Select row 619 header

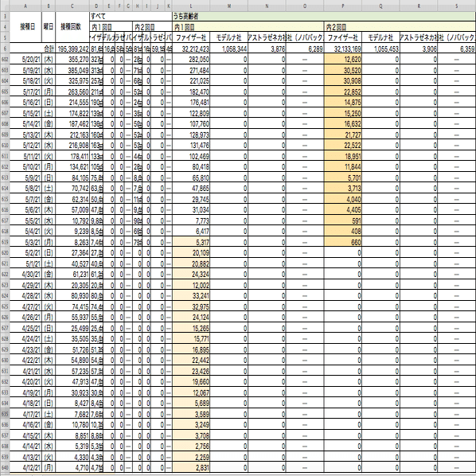point(5,242)
